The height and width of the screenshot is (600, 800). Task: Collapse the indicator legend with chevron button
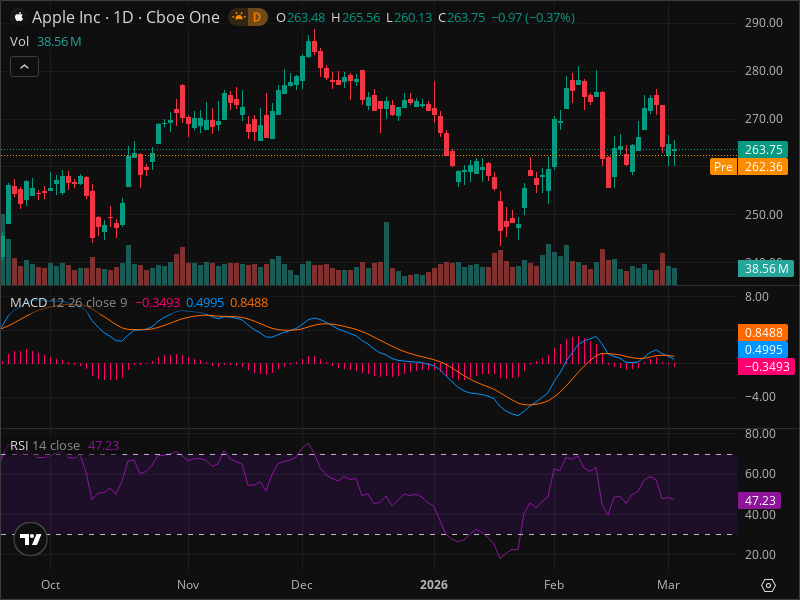(x=24, y=67)
